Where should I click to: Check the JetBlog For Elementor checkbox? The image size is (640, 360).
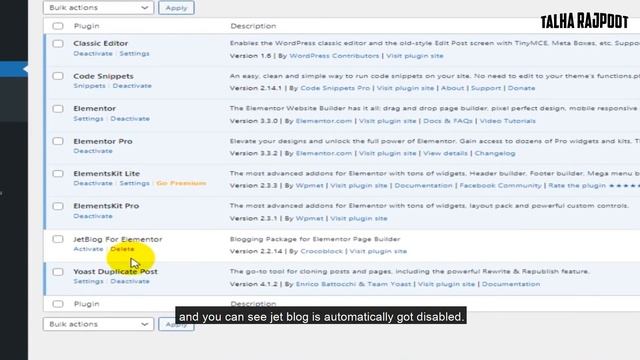(58, 239)
